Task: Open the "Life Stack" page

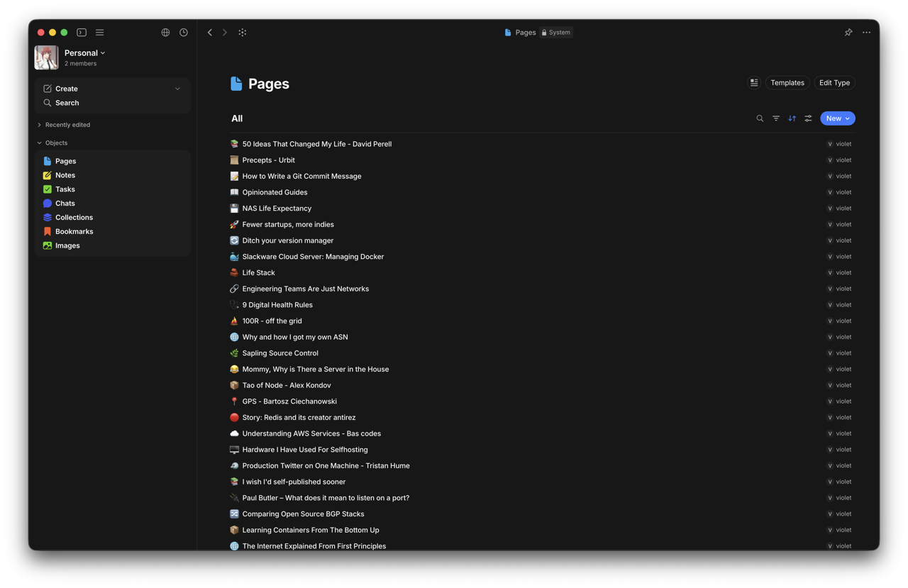Action: coord(258,273)
